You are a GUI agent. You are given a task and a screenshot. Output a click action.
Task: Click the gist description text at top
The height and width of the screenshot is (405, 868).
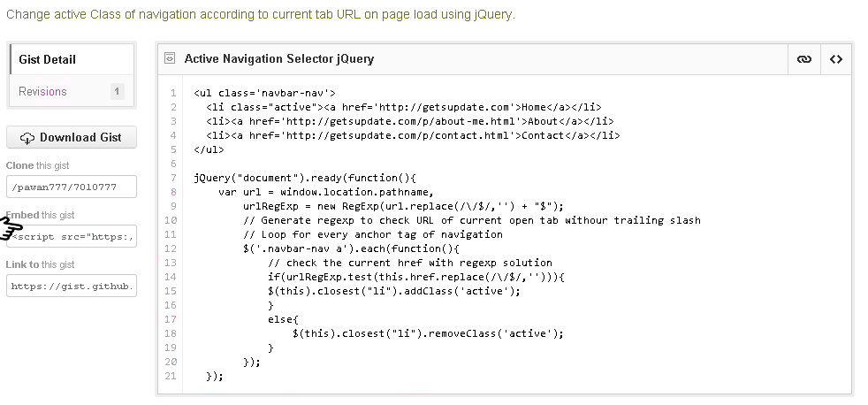[261, 14]
